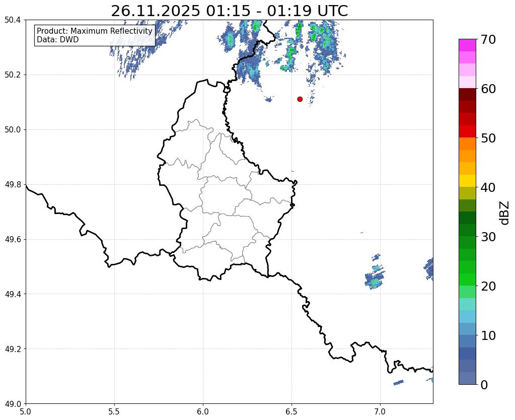
Task: Click the Product: Maximum Reflectivity legend box
Action: [95, 35]
